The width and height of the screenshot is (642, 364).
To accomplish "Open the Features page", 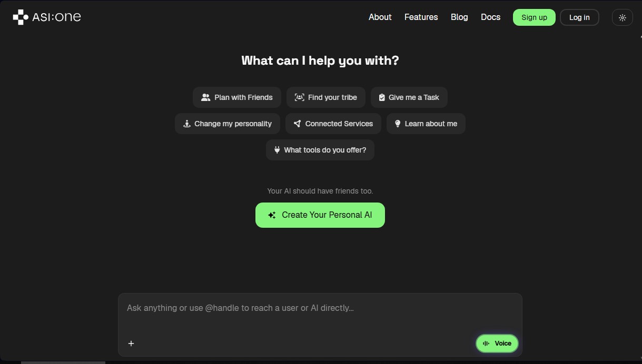I will pos(421,17).
